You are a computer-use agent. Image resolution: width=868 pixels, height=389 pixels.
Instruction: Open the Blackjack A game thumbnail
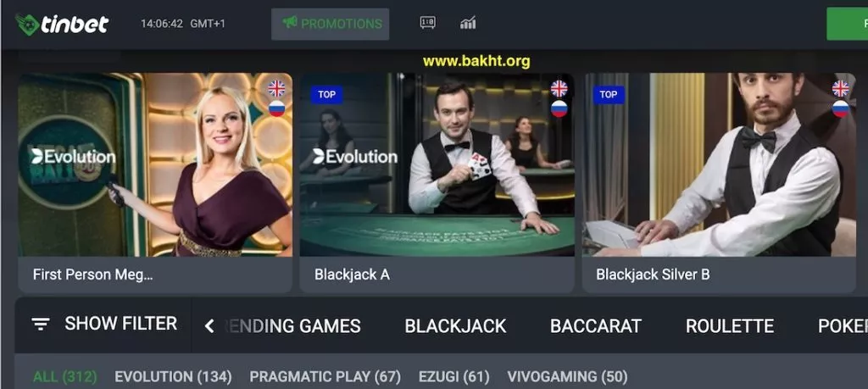[437, 164]
